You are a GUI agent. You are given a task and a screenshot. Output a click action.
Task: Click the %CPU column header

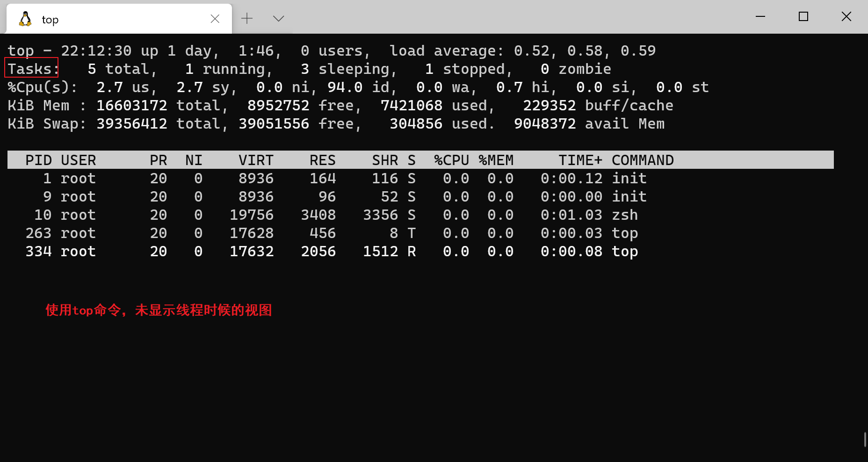pyautogui.click(x=451, y=160)
